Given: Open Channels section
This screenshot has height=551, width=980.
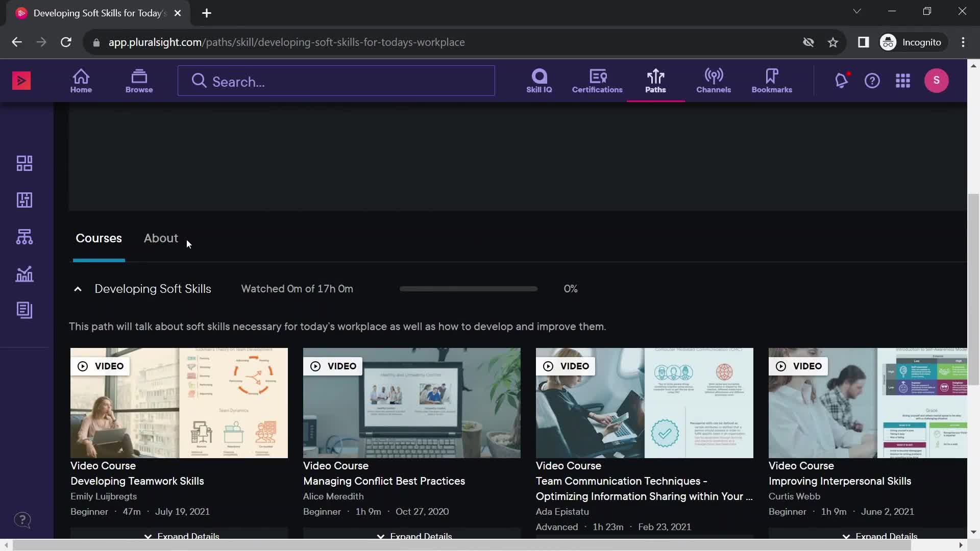Looking at the screenshot, I should (714, 81).
